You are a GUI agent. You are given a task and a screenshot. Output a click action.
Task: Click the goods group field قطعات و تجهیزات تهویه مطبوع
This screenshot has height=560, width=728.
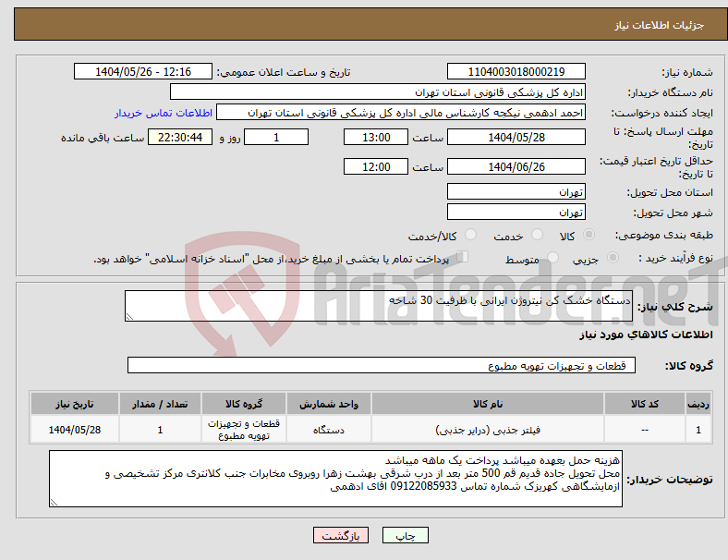[x=382, y=365]
